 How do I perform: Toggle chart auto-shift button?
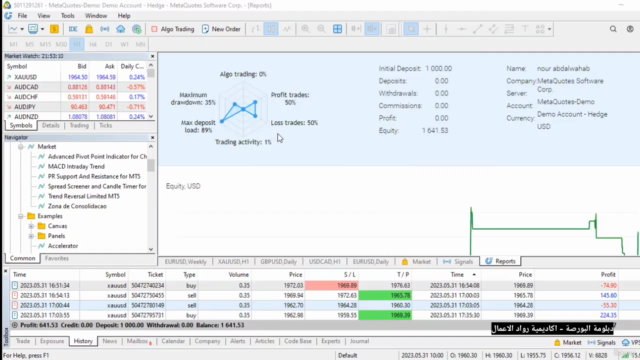[x=372, y=29]
